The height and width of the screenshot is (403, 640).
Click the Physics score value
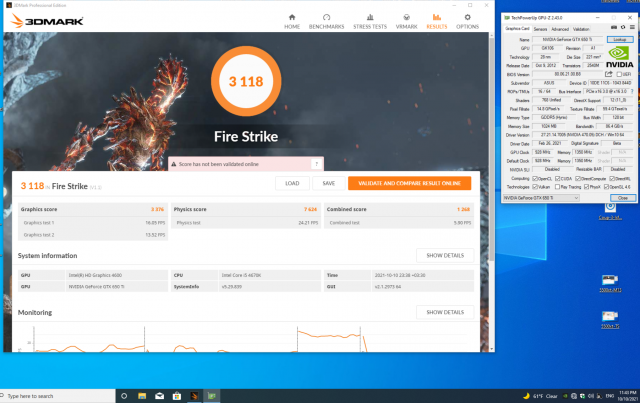point(310,209)
